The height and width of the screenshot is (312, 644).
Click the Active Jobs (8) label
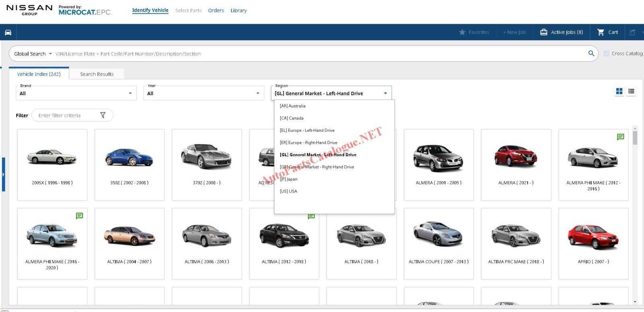(x=567, y=32)
